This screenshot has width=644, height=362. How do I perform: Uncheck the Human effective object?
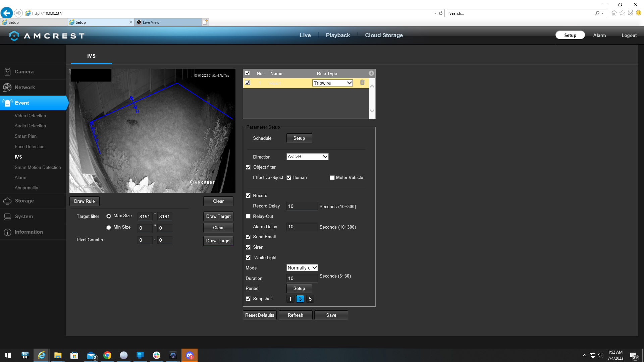pyautogui.click(x=289, y=178)
